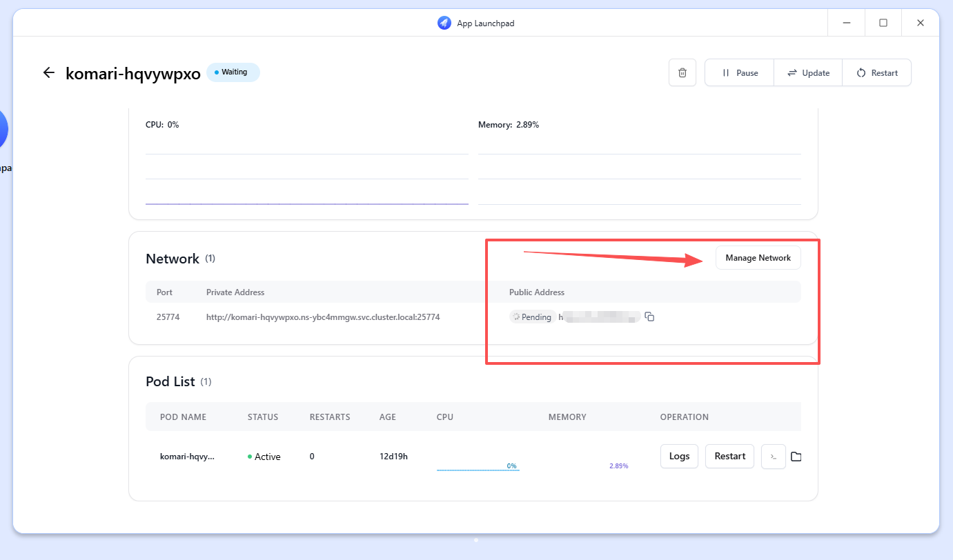Restart the app using top Restart button
This screenshot has height=560, width=953.
point(876,73)
